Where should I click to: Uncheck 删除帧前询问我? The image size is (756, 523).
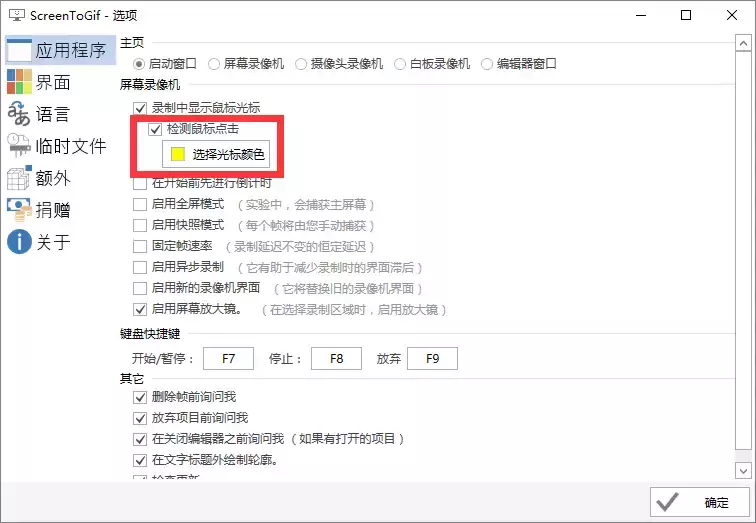click(x=140, y=397)
